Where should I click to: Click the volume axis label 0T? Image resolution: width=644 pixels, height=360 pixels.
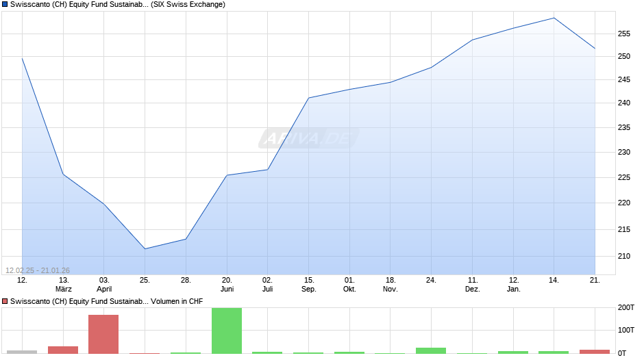[622, 353]
